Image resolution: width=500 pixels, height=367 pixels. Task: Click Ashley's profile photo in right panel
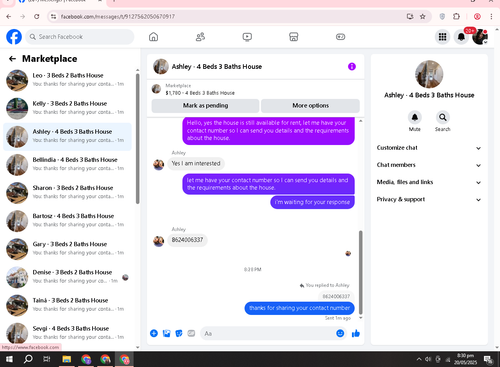point(429,74)
